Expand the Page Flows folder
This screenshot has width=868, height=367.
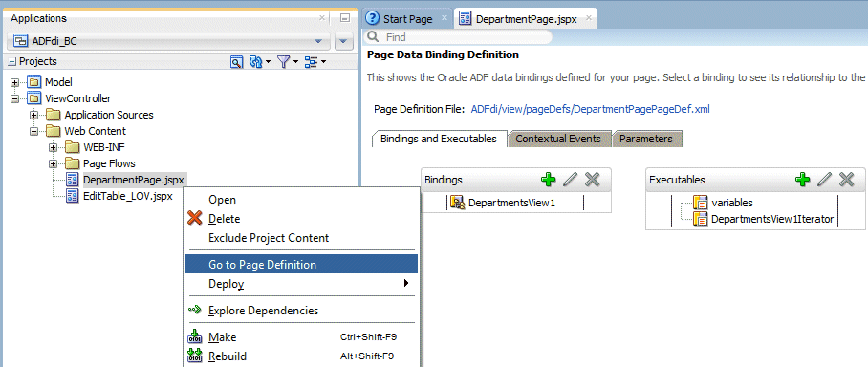(54, 163)
